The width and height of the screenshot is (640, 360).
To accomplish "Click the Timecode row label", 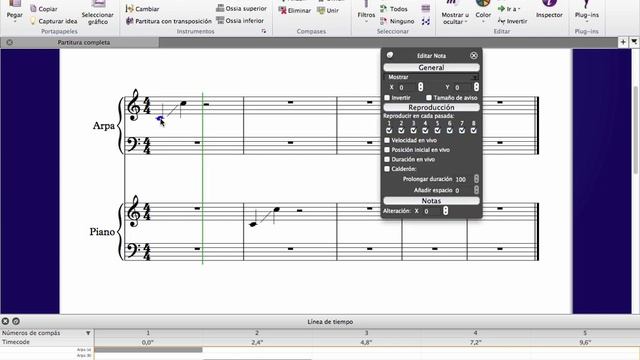I will (16, 342).
